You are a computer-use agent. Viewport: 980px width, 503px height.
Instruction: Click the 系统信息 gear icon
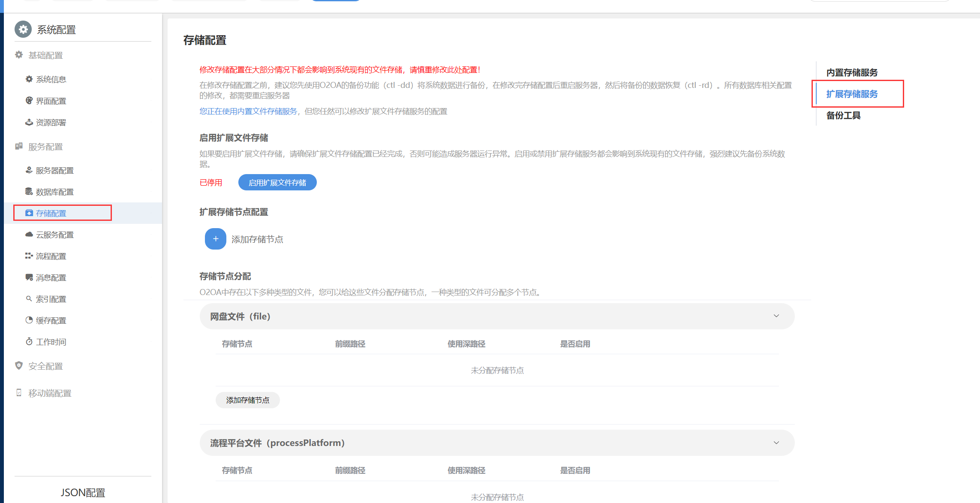29,79
